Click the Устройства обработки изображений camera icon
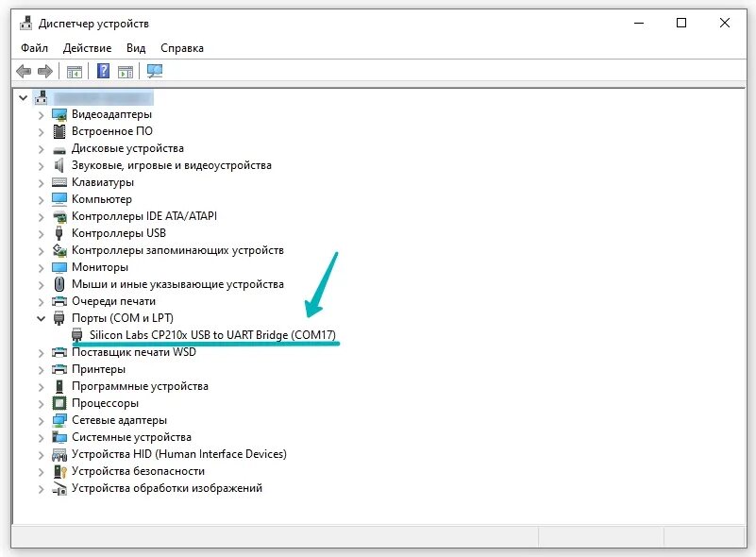This screenshot has height=557, width=756. [x=59, y=488]
